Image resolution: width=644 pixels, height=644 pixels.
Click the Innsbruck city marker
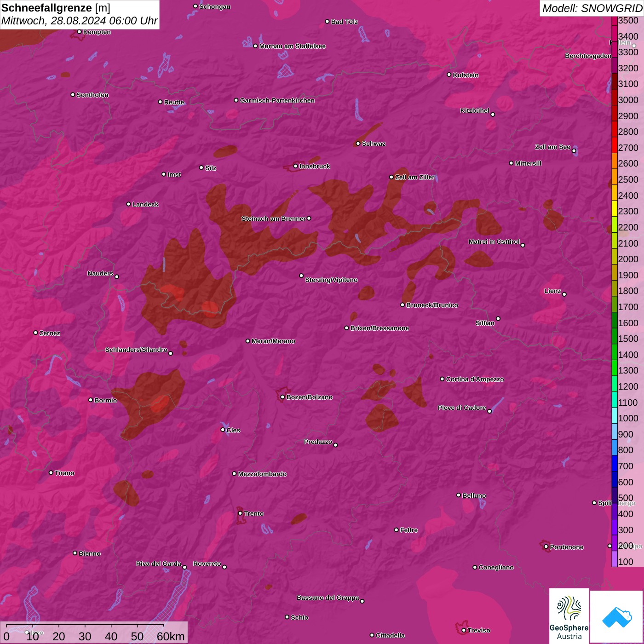[x=296, y=166]
